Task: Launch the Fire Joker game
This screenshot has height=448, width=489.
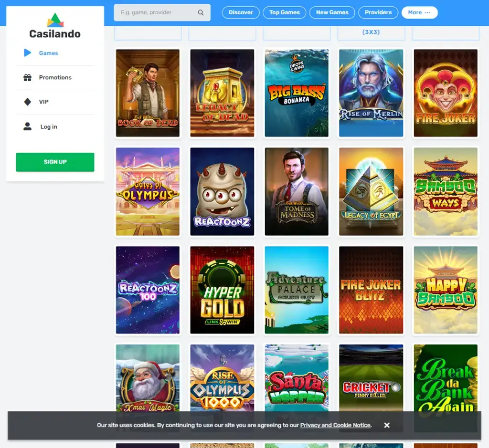Action: [x=446, y=93]
